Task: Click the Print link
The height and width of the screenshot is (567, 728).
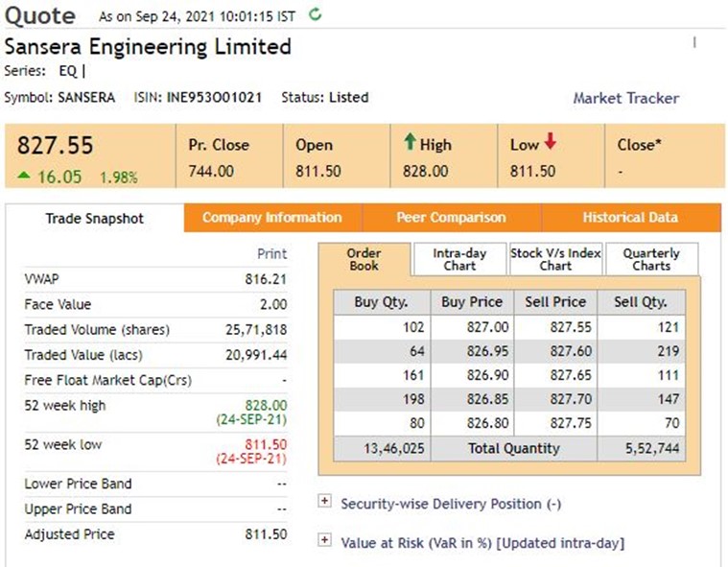Action: [x=271, y=254]
